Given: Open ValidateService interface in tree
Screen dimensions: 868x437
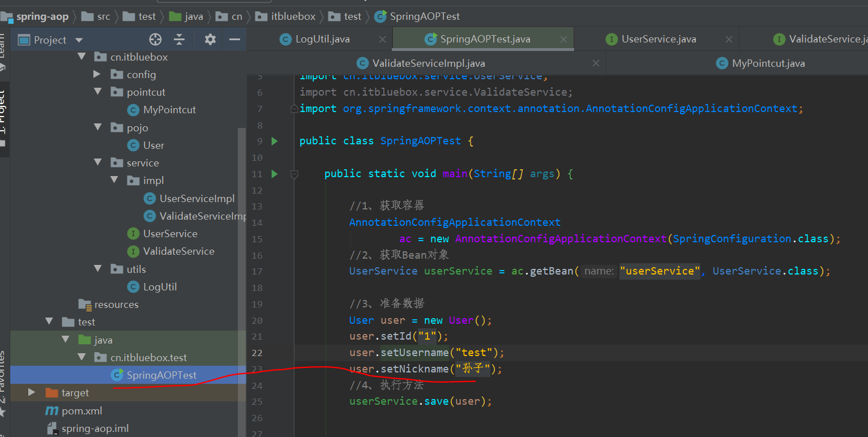Looking at the screenshot, I should (x=178, y=251).
